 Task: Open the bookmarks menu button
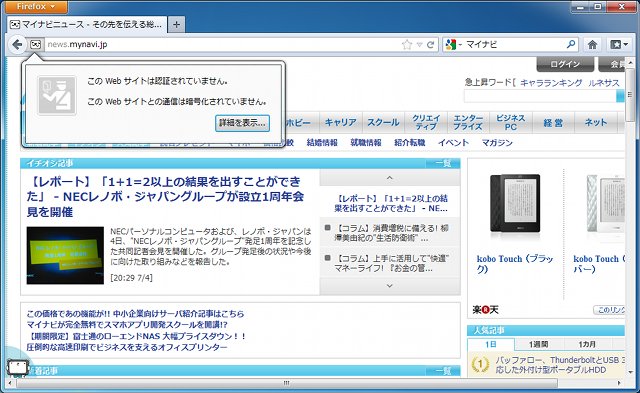click(619, 44)
